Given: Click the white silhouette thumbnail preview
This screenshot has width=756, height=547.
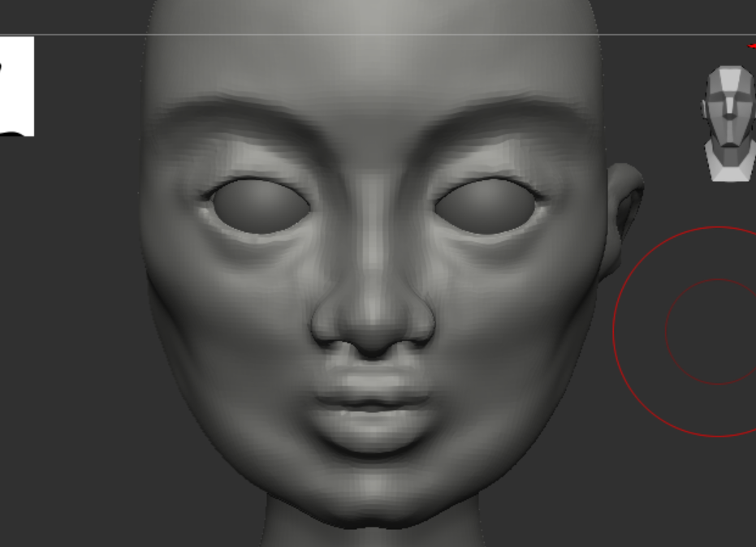Looking at the screenshot, I should [x=17, y=86].
